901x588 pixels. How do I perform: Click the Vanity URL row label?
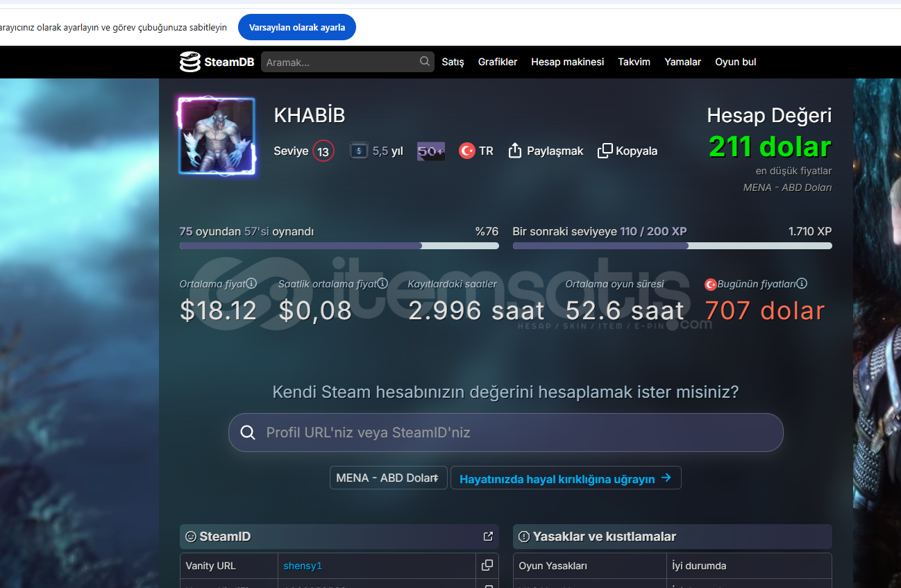(x=210, y=566)
